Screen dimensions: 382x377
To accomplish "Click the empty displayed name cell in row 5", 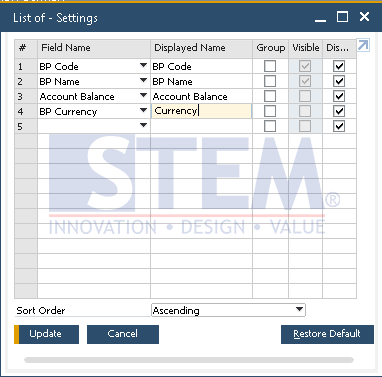I will [202, 126].
